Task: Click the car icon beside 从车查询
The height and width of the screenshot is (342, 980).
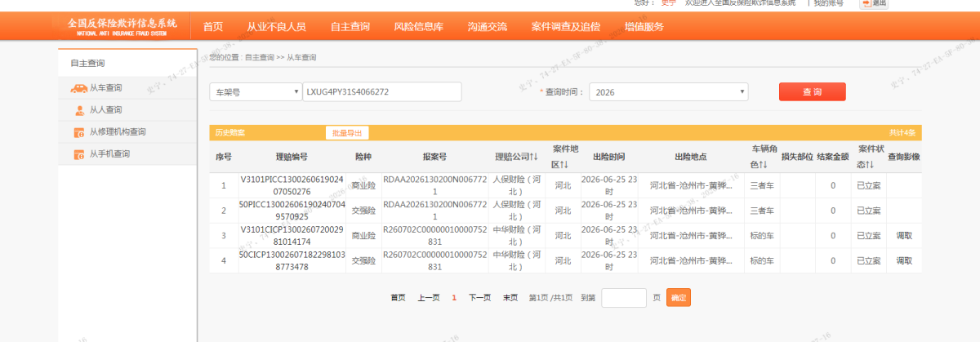Action: click(x=78, y=88)
